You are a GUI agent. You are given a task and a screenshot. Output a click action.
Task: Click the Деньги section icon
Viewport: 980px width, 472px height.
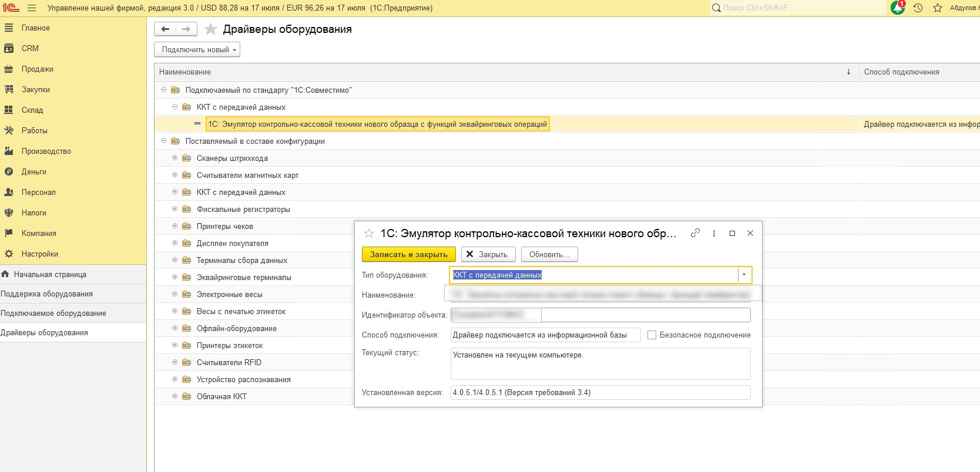click(x=9, y=171)
